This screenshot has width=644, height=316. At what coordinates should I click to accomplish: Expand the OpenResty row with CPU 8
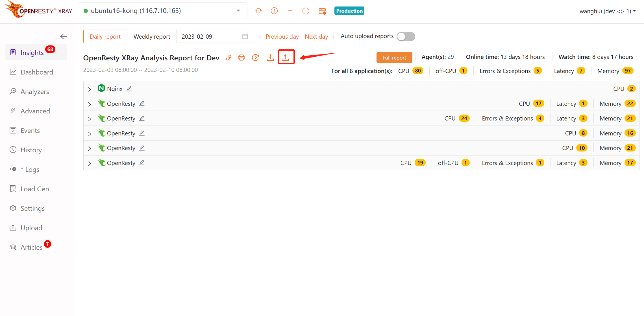(x=90, y=134)
